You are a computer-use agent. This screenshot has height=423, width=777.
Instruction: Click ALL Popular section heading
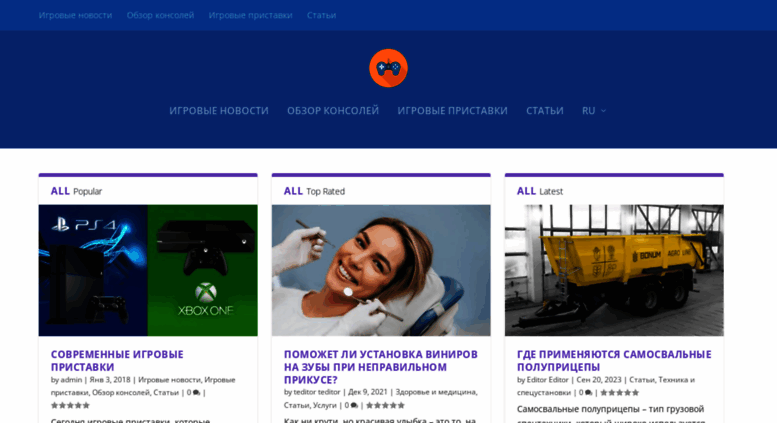(76, 191)
